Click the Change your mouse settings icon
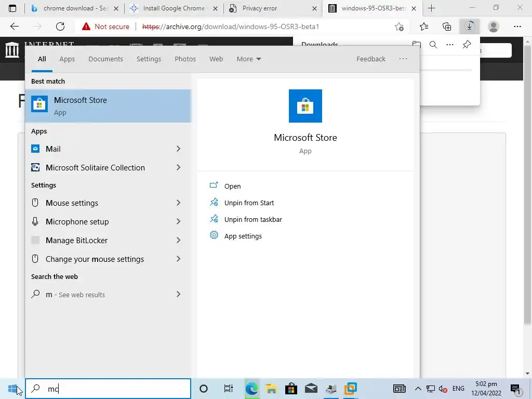 pos(35,259)
